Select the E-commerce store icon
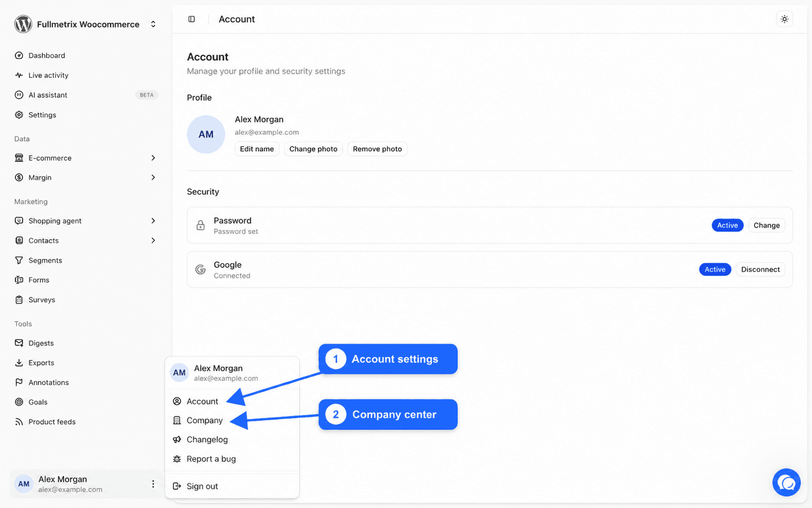812x508 pixels. point(19,158)
